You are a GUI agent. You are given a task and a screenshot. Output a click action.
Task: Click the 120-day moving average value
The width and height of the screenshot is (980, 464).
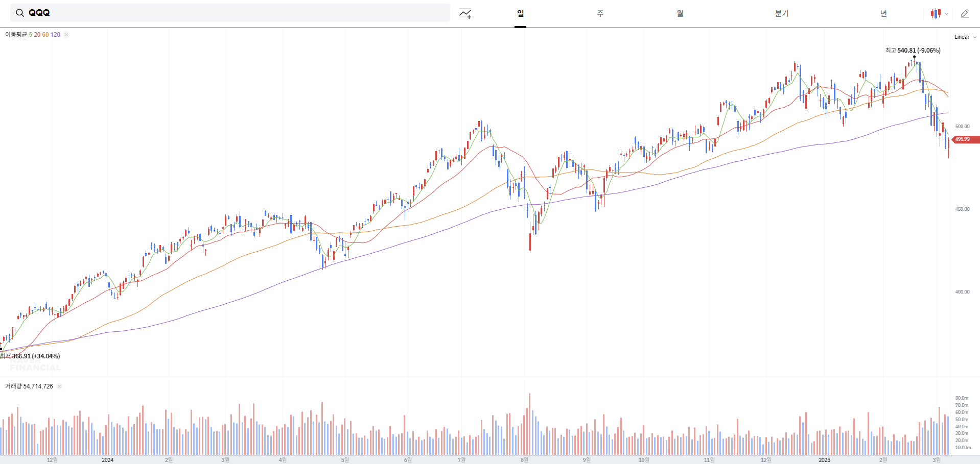click(x=55, y=35)
